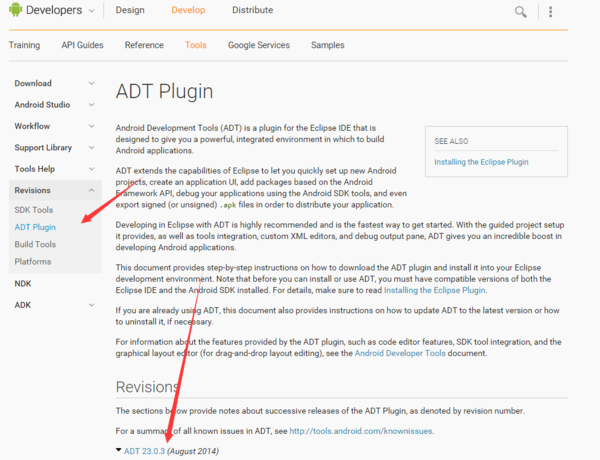Collapse the Revisions section chevron

[91, 190]
